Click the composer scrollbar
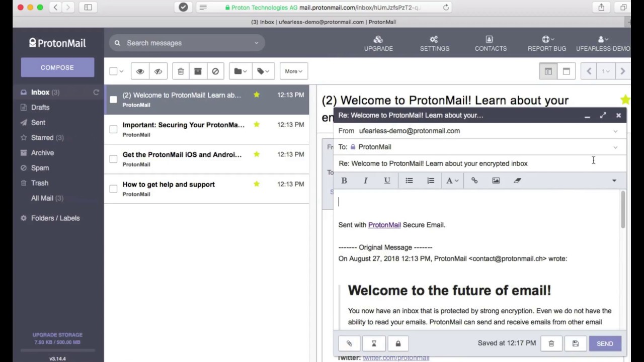The width and height of the screenshot is (644, 362). 623,210
